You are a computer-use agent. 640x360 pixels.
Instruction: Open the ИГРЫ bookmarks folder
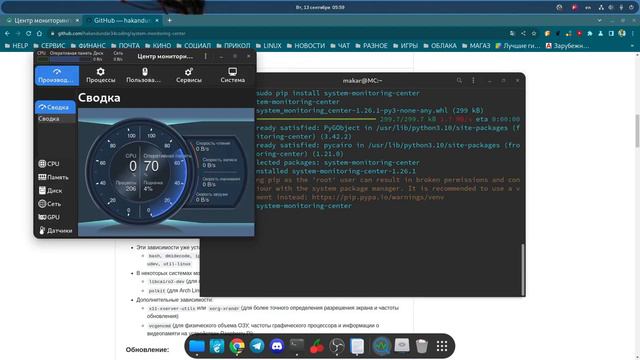[405, 46]
